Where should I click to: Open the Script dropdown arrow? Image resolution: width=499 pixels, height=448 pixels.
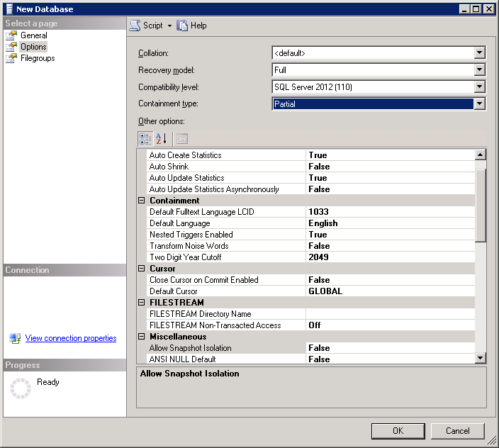[x=169, y=26]
